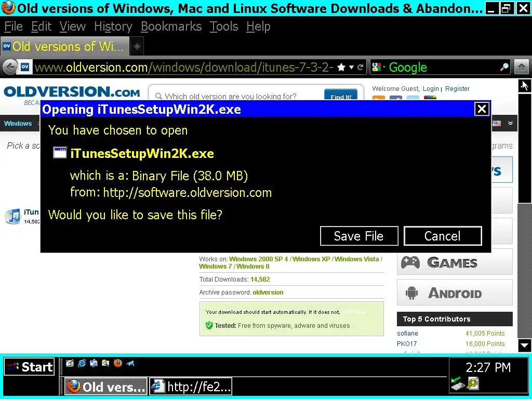Bookmark this page with the star icon
The image size is (532, 399).
click(x=341, y=67)
